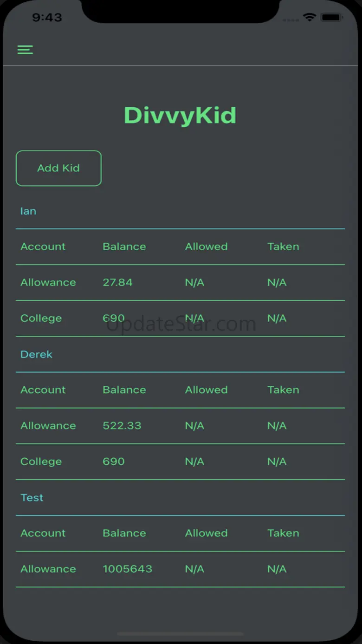The image size is (362, 644).
Task: Tap the Wi-Fi status icon
Action: pyautogui.click(x=309, y=18)
